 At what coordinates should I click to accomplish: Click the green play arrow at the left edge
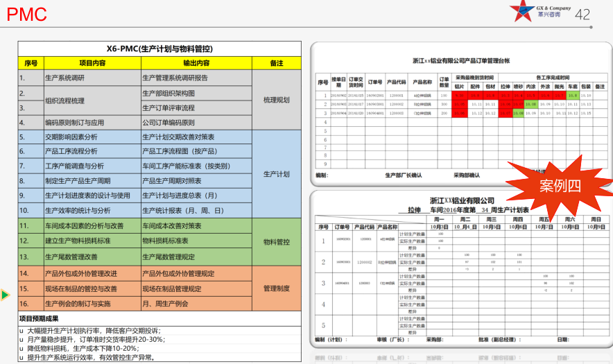click(x=5, y=295)
